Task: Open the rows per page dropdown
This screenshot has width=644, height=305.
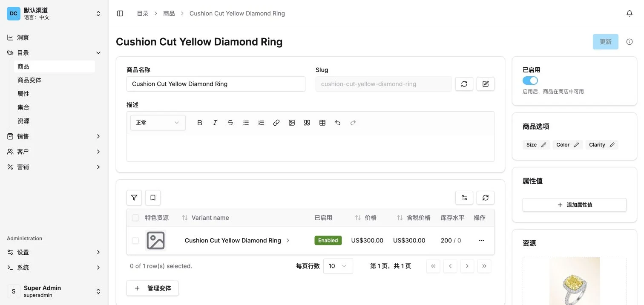Action: 338,266
